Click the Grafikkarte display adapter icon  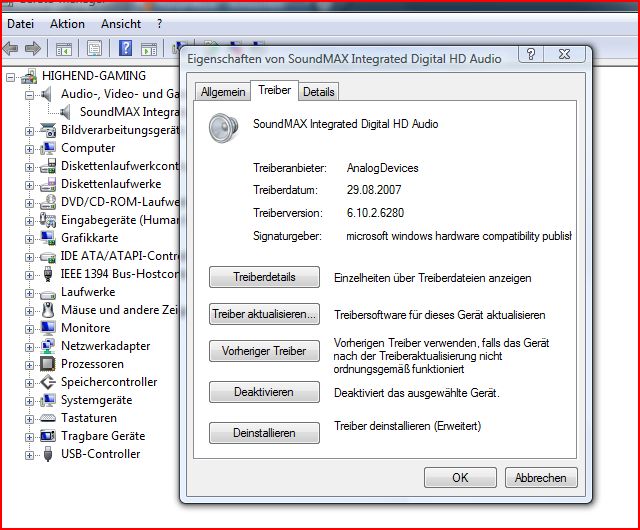click(x=48, y=238)
